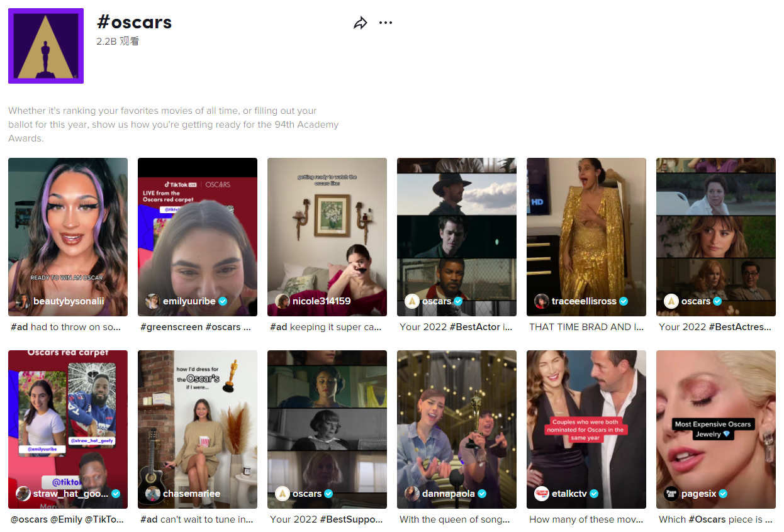Open the etalkctv username link
Screen dimensions: 784x532
[x=569, y=494]
